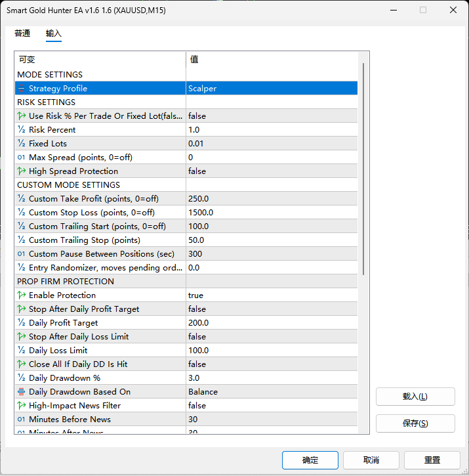Viewport: 469px width, 476px height.
Task: Click the boolean icon next to High Spread Protection
Action: point(21,171)
